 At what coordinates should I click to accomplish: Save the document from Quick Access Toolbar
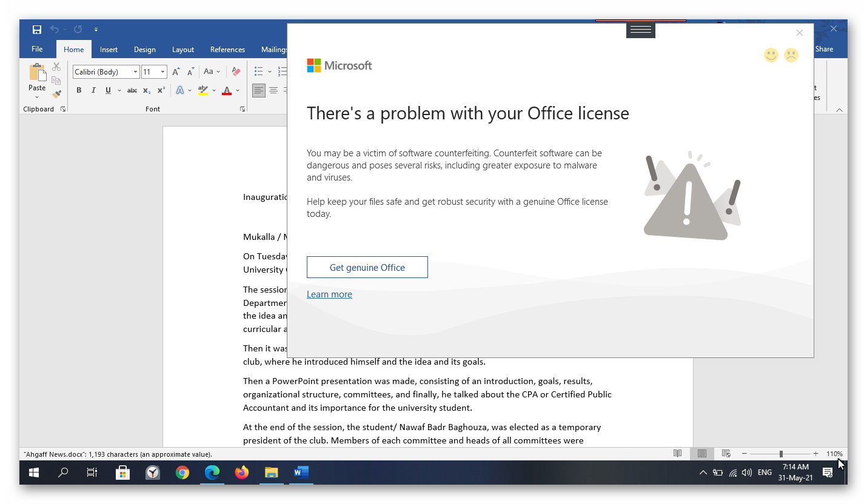[x=37, y=29]
